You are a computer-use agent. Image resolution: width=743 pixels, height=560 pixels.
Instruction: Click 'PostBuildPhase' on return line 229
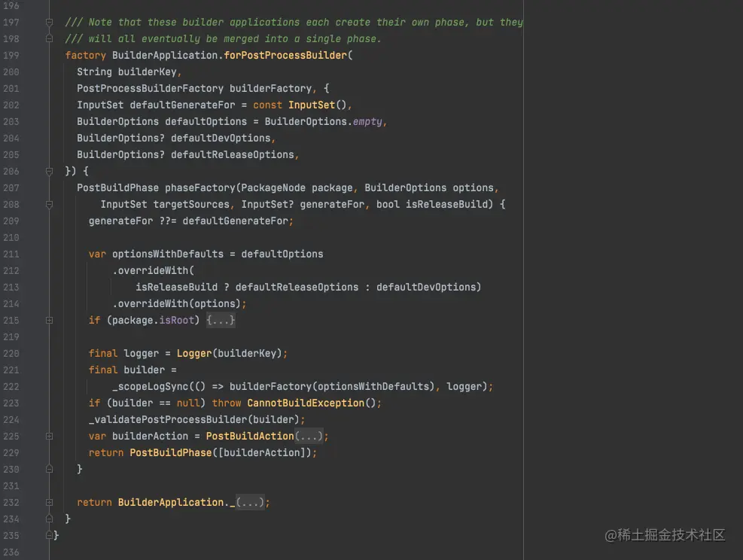click(171, 452)
